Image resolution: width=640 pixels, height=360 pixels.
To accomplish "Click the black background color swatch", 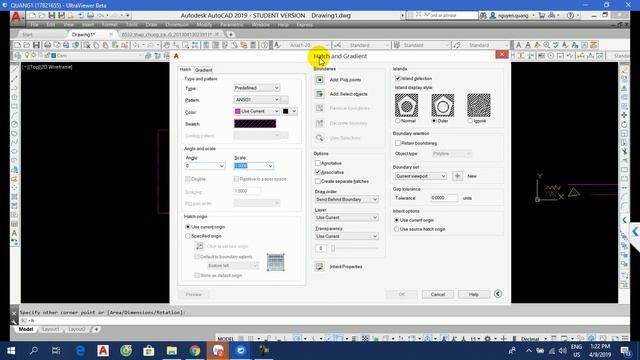I will point(286,111).
